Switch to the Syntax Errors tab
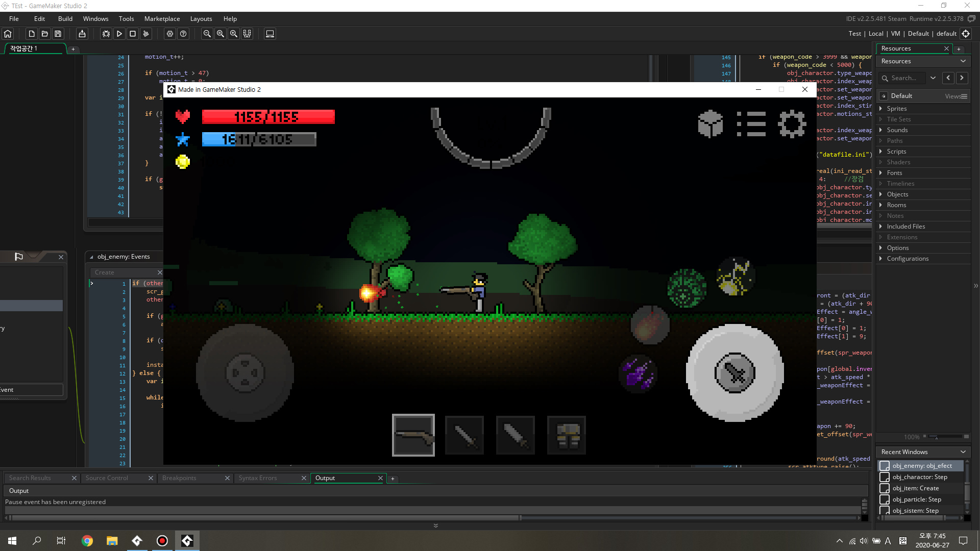Image resolution: width=980 pixels, height=551 pixels. tap(258, 478)
